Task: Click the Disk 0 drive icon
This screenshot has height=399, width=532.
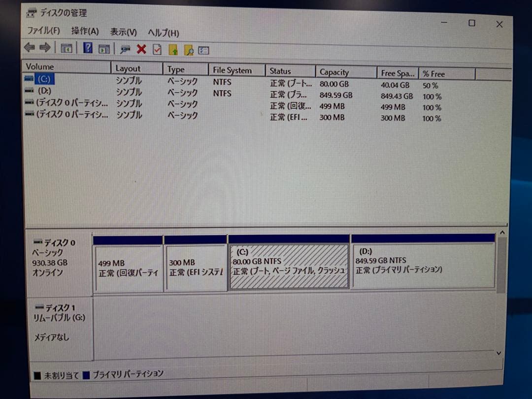Action: [x=37, y=242]
